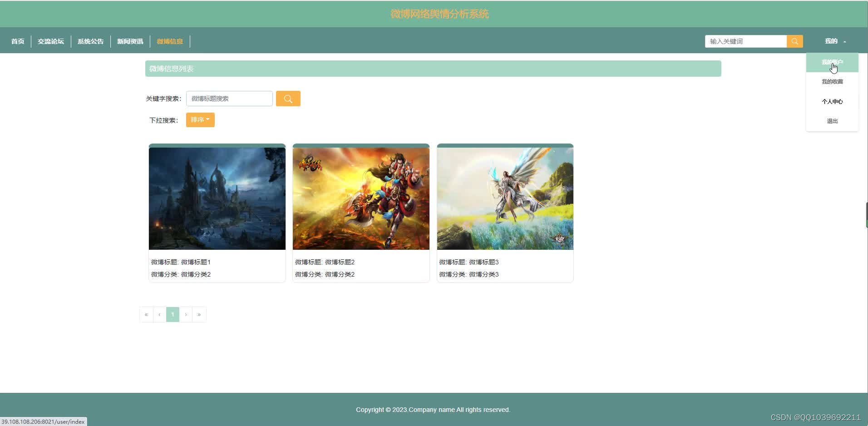Image resolution: width=868 pixels, height=426 pixels.
Task: Open the dark castle thumbnail for 微博标题1
Action: tap(217, 198)
